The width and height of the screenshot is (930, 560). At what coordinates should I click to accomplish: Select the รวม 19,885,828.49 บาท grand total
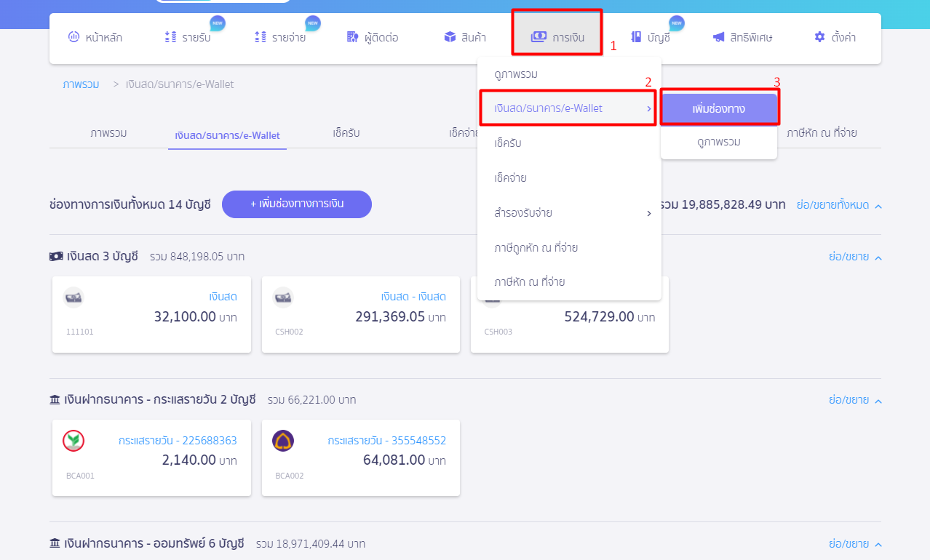(723, 205)
